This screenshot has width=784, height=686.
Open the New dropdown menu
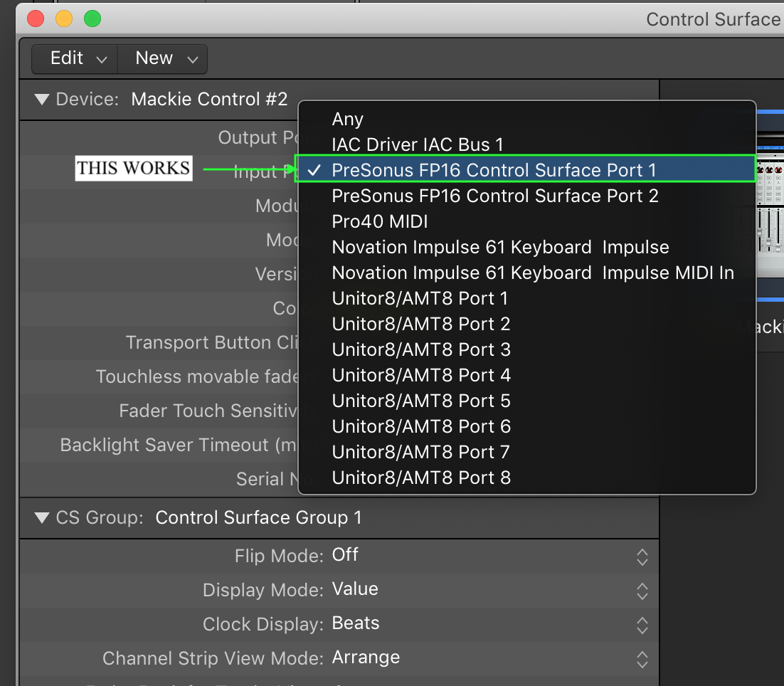[x=162, y=59]
